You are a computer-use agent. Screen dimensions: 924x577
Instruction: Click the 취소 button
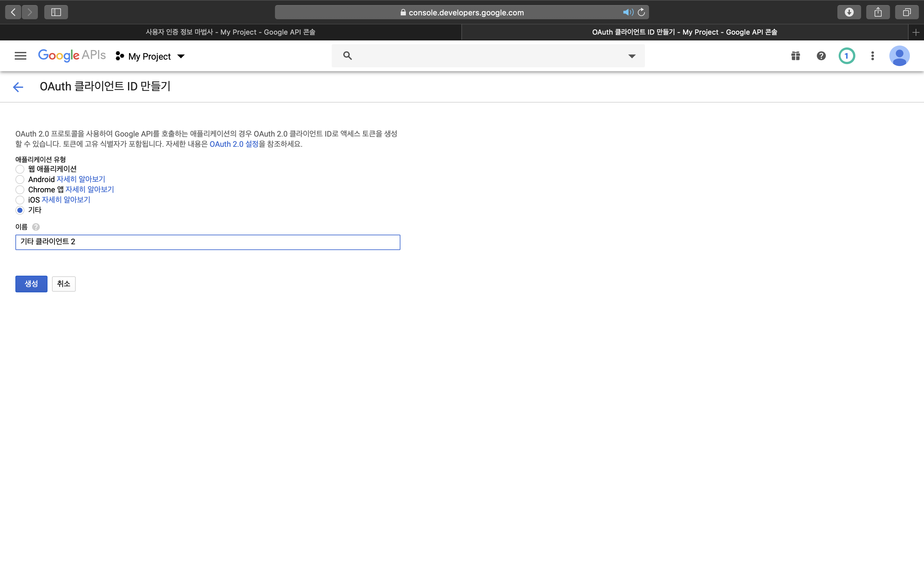[x=64, y=284]
